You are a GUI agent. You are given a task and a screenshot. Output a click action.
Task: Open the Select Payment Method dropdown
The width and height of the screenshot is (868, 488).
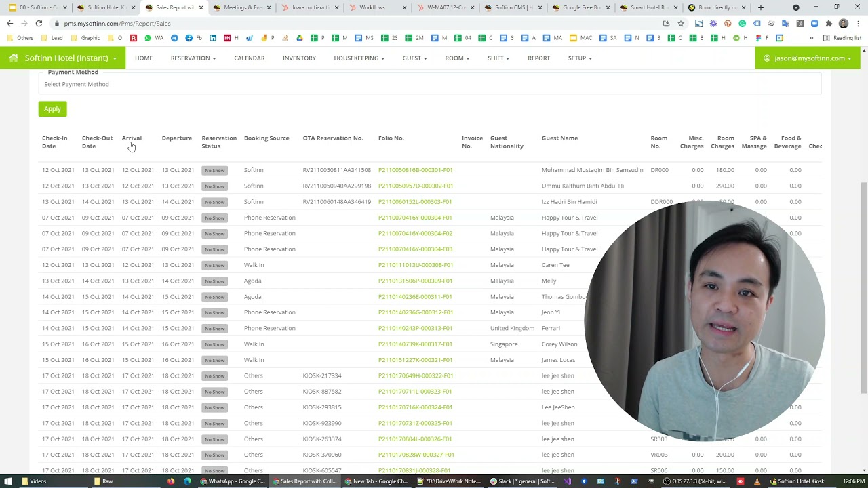point(430,84)
